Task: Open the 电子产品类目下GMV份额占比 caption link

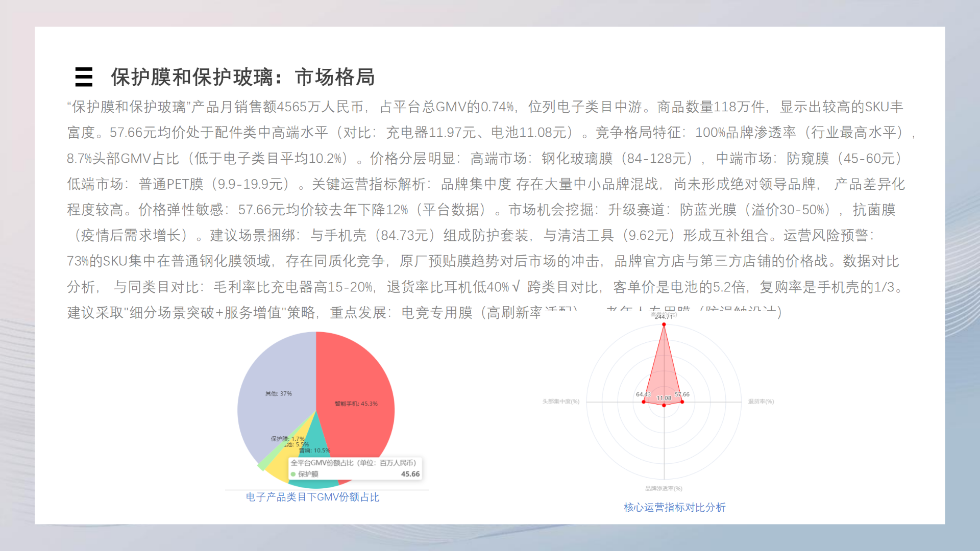Action: coord(312,497)
